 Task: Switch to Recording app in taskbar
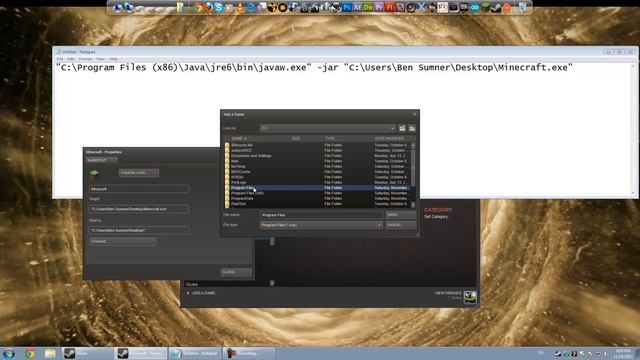click(x=249, y=353)
